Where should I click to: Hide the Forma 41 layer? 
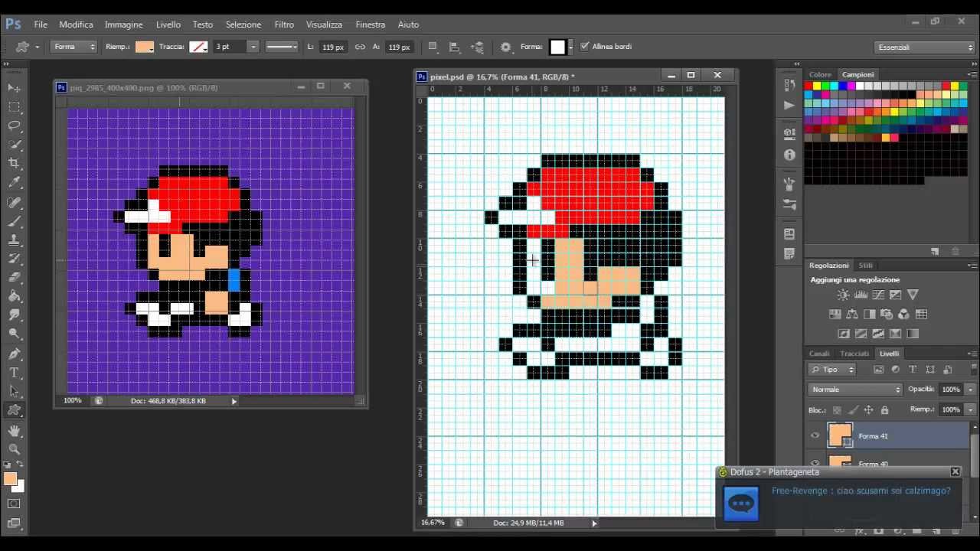coord(815,436)
